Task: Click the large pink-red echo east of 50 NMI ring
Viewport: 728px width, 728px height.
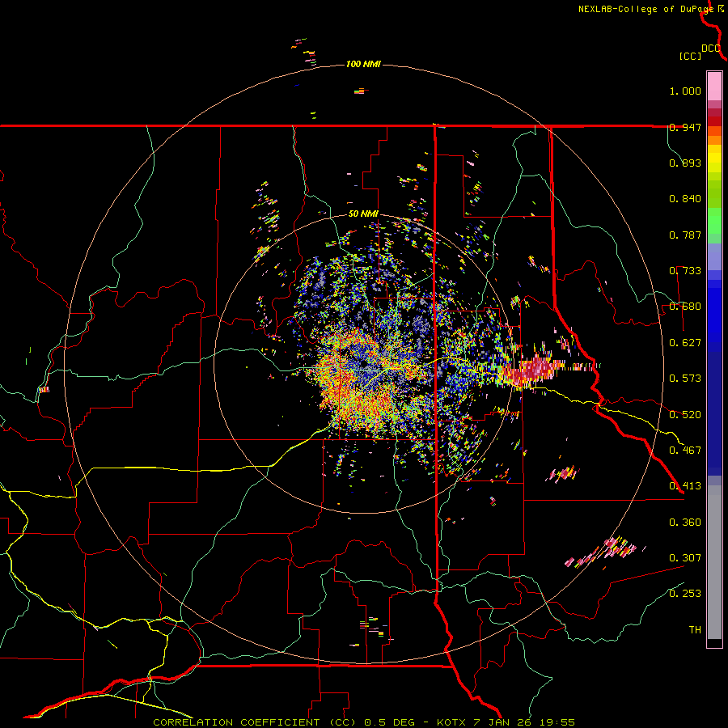Action: [x=534, y=369]
